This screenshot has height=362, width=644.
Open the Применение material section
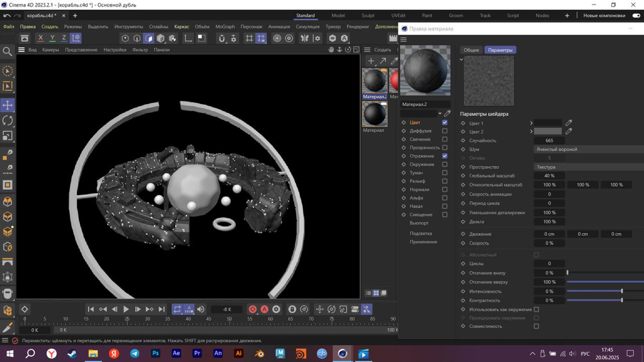click(x=423, y=242)
